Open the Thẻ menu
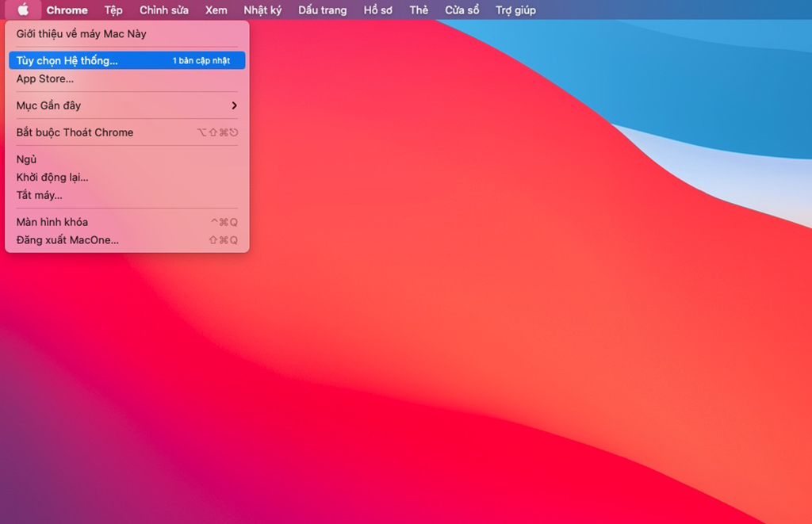Screen dimensions: 812x524 (419, 10)
